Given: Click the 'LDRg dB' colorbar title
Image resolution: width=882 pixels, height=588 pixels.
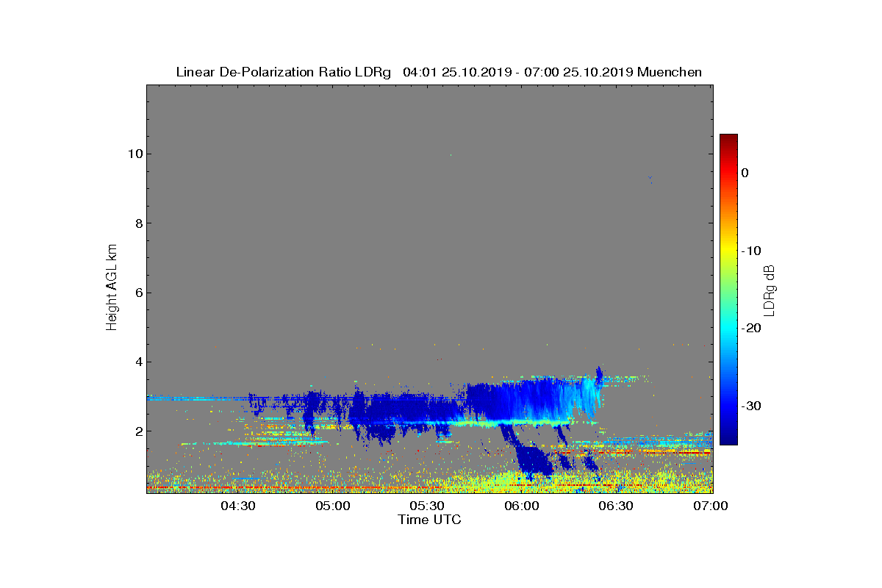Looking at the screenshot, I should click(x=770, y=290).
